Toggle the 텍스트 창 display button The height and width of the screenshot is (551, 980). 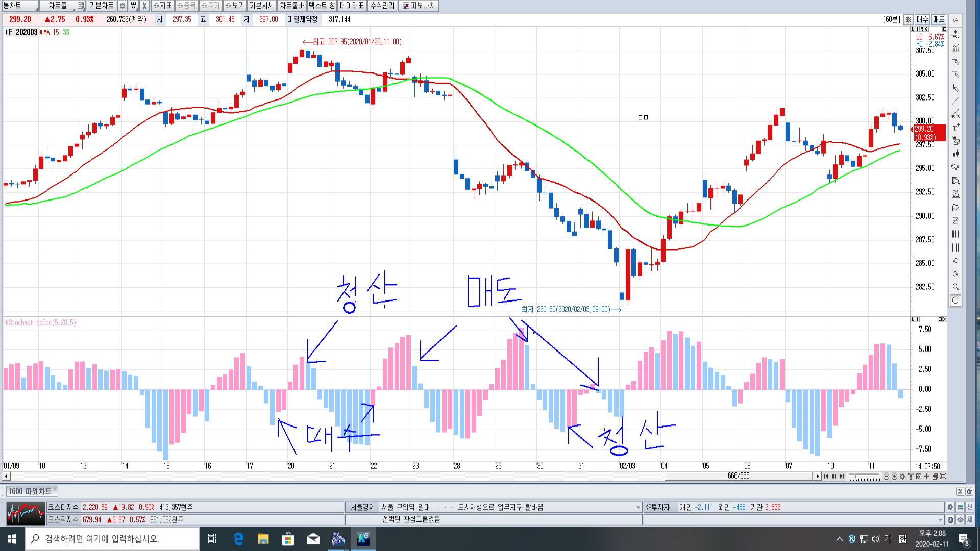pyautogui.click(x=322, y=6)
